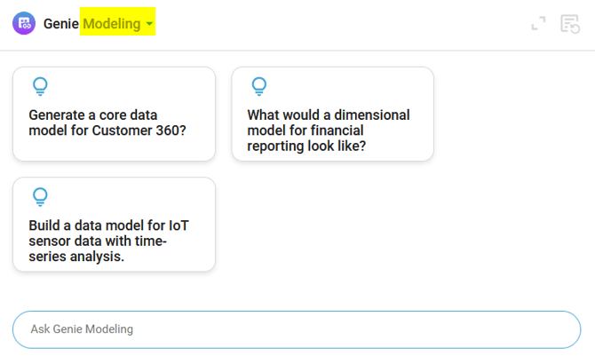The height and width of the screenshot is (364, 595).
Task: Click the highlighted Modeling mode label
Action: [112, 24]
